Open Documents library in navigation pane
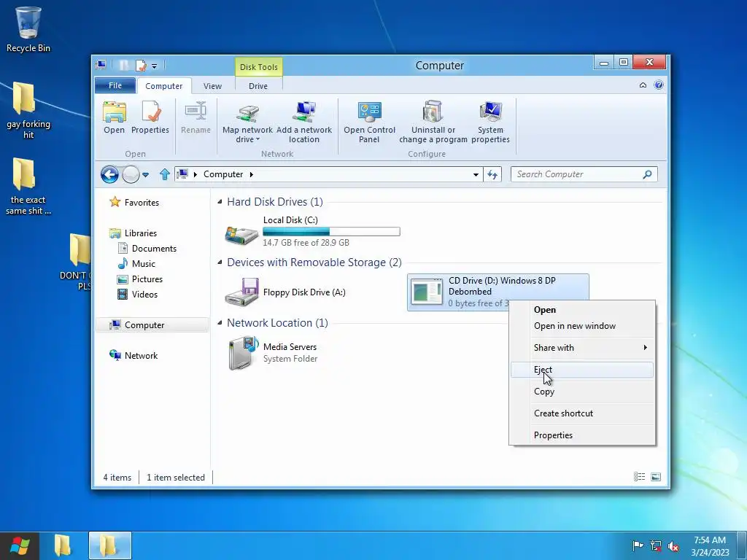 pyautogui.click(x=147, y=248)
